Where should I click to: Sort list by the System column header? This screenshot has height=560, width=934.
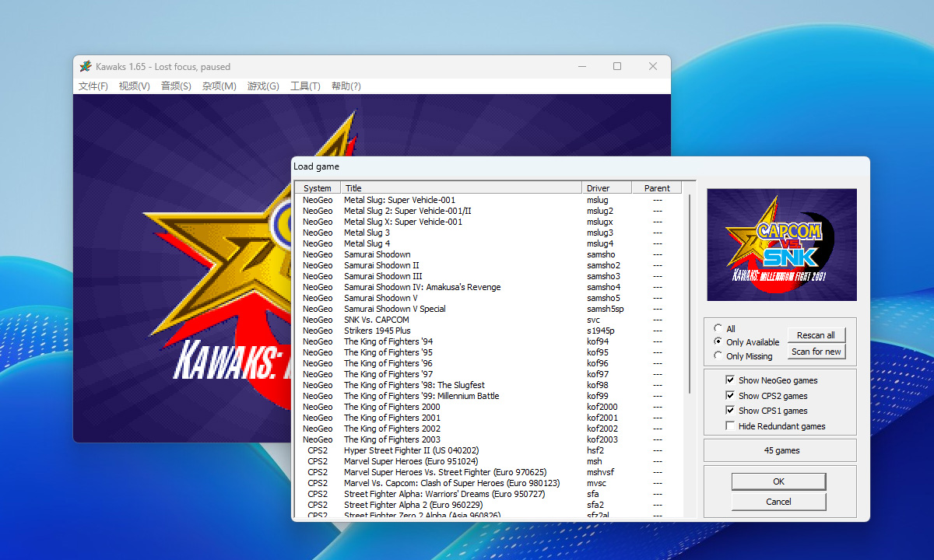pos(318,188)
